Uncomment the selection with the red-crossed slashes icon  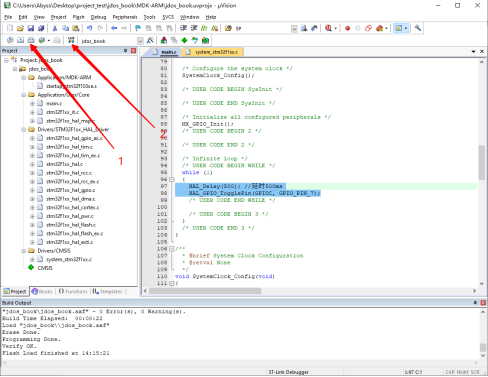[x=215, y=28]
